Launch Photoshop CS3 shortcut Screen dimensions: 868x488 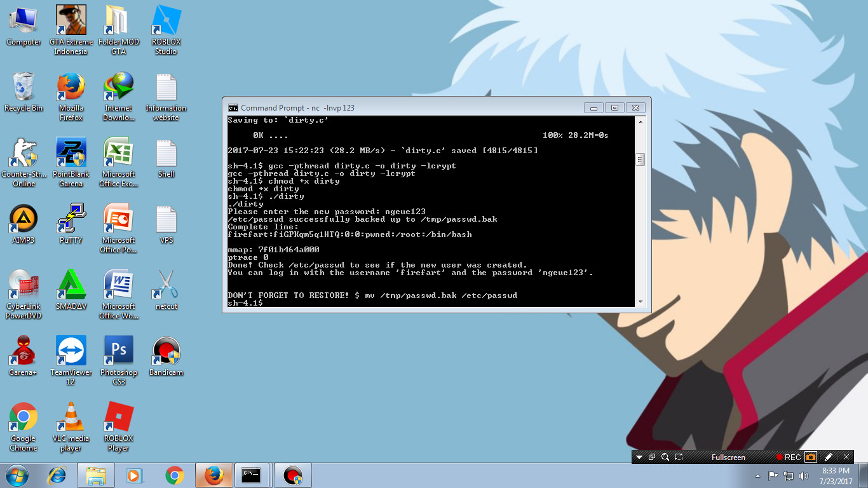[119, 361]
